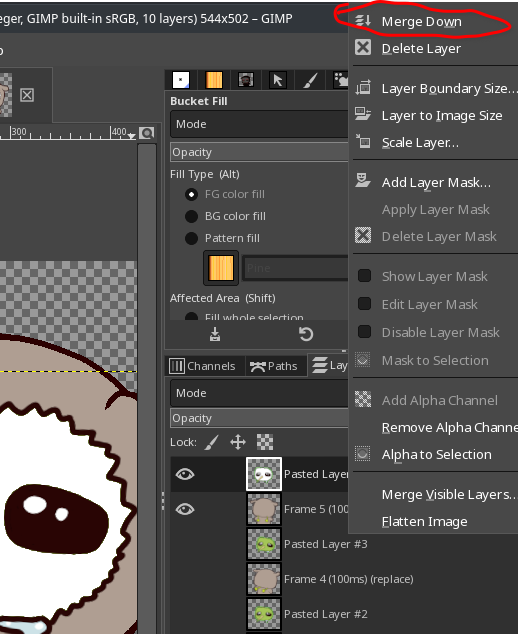This screenshot has height=634, width=518.
Task: Click the Alpha to Selection icon
Action: point(363,454)
